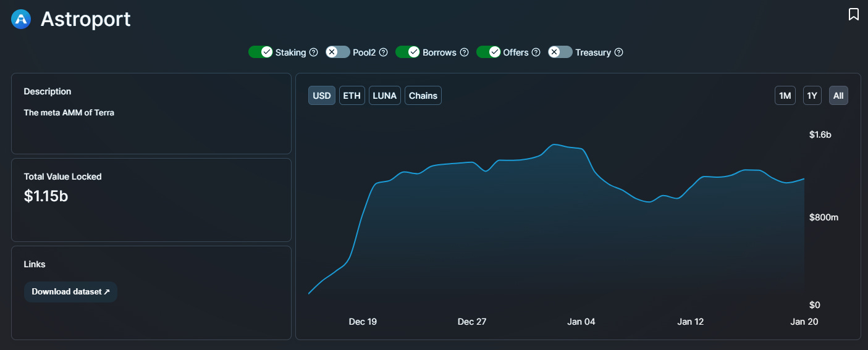Image resolution: width=868 pixels, height=350 pixels.
Task: Click the Jan 04 axis label
Action: (581, 322)
